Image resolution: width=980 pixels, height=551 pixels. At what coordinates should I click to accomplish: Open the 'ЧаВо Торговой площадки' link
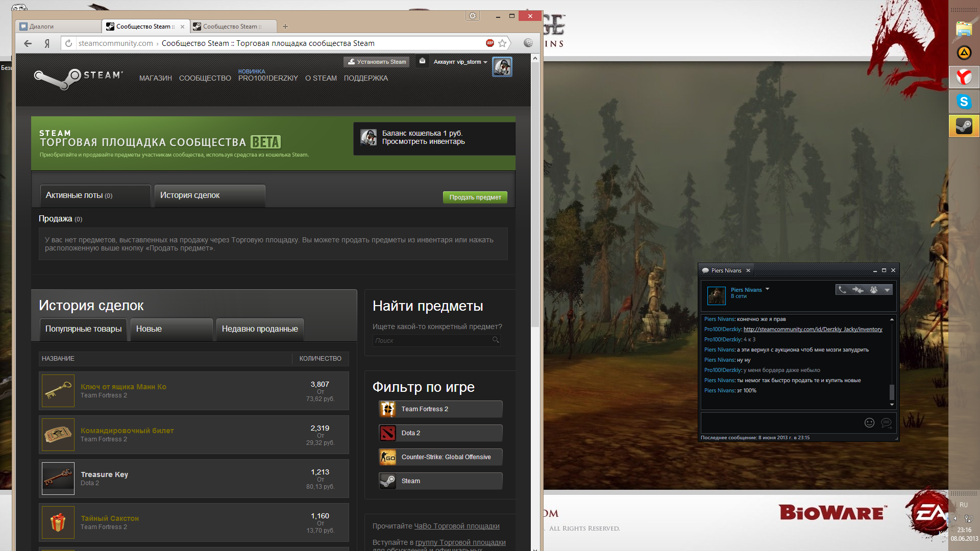(x=457, y=527)
